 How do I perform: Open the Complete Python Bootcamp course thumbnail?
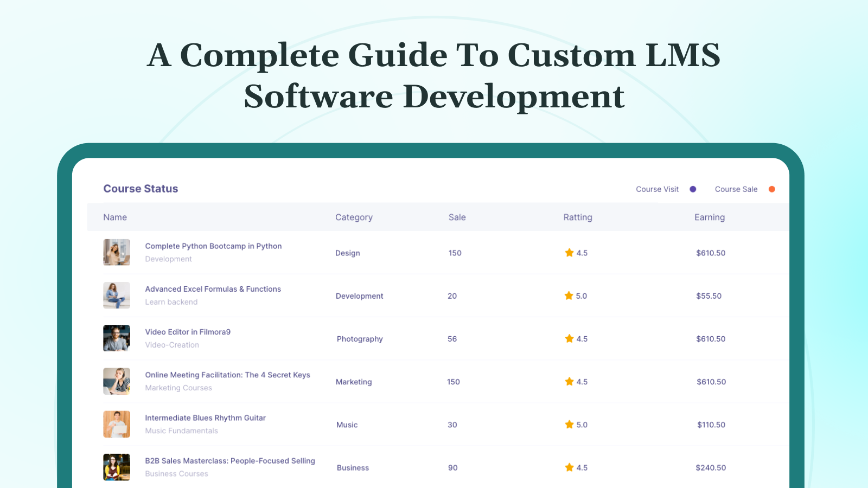click(117, 252)
